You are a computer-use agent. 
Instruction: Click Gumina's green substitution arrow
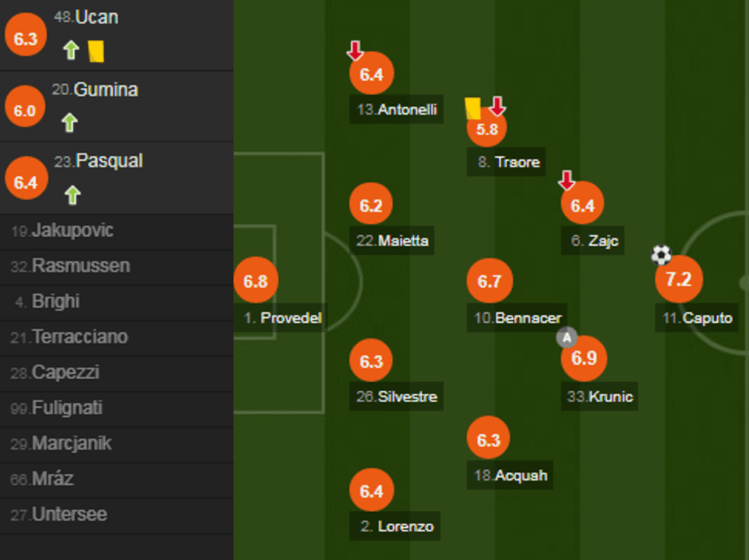click(70, 120)
